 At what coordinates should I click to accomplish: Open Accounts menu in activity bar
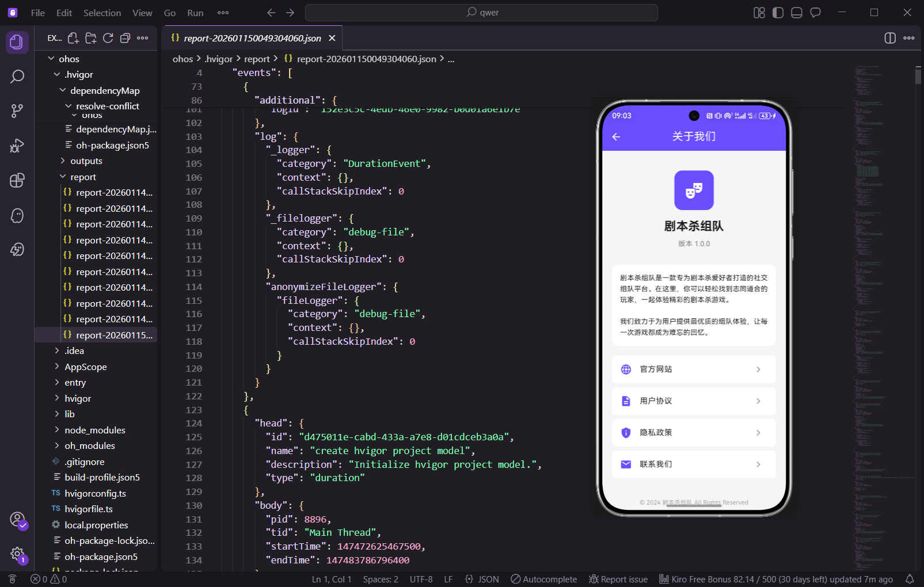tap(18, 520)
